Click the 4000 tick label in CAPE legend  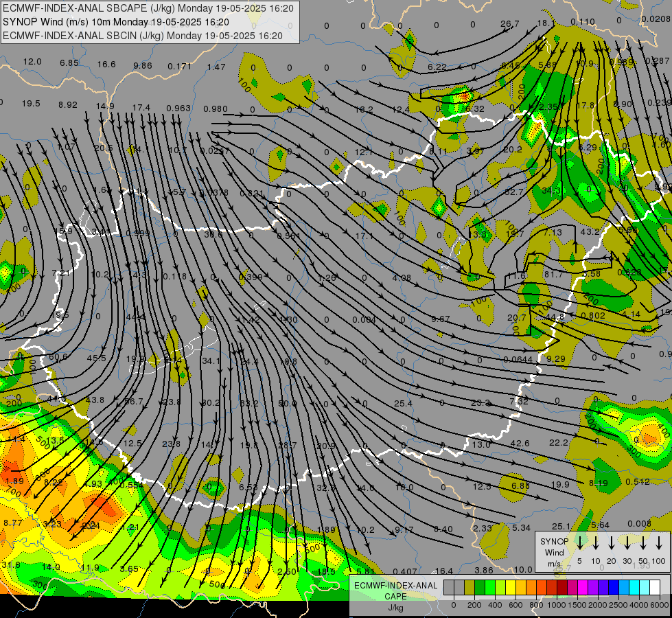pos(638,605)
